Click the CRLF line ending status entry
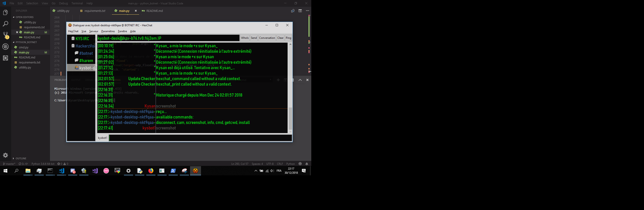Image resolution: width=644 pixels, height=210 pixels. click(280, 164)
